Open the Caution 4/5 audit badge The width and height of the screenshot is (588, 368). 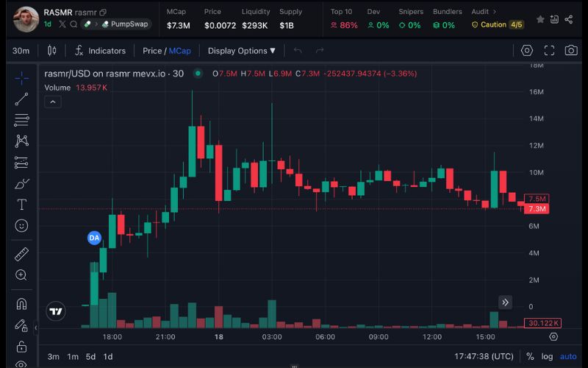click(498, 25)
